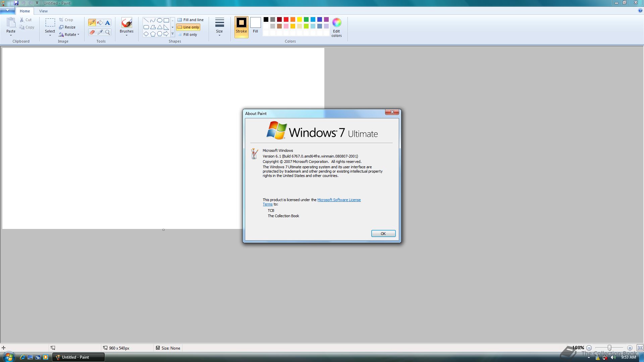Switch to the View ribbon tab

(x=43, y=11)
